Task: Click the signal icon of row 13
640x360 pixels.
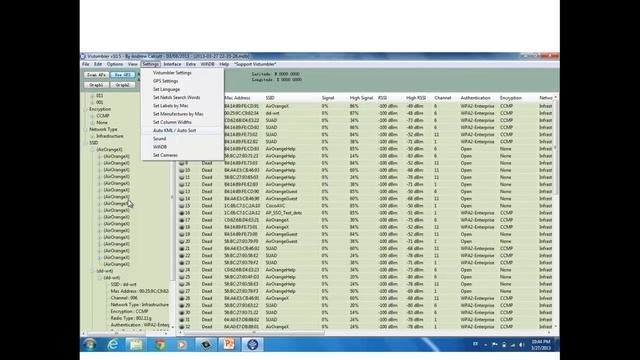Action: (x=182, y=191)
